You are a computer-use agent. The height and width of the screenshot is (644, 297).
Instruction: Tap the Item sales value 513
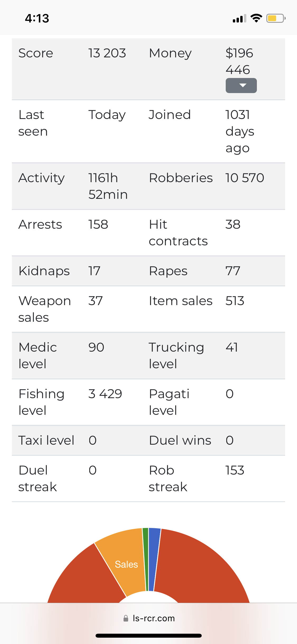235,301
